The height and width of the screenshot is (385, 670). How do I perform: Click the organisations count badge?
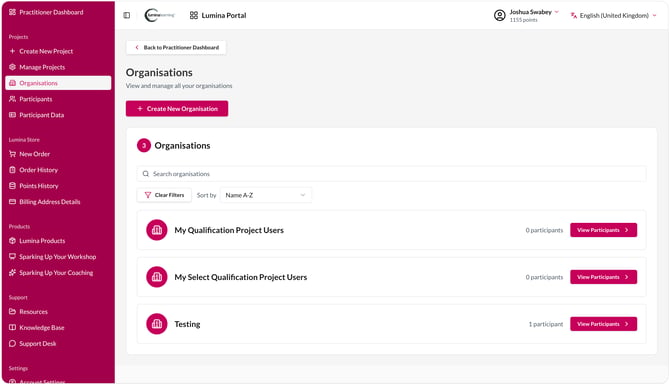tap(144, 146)
